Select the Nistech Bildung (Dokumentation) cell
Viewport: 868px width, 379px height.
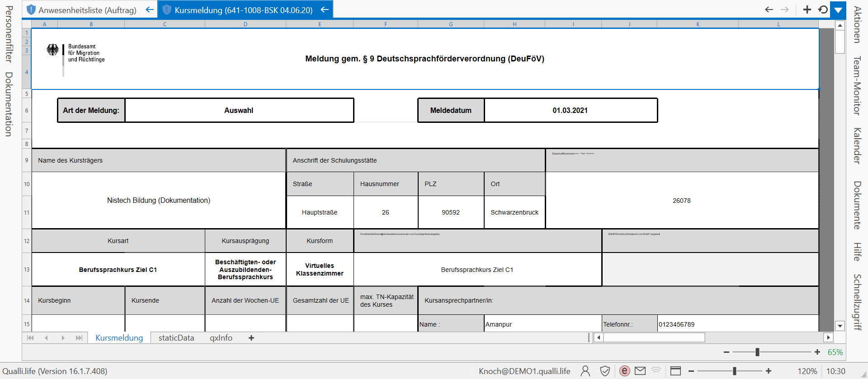click(x=159, y=200)
